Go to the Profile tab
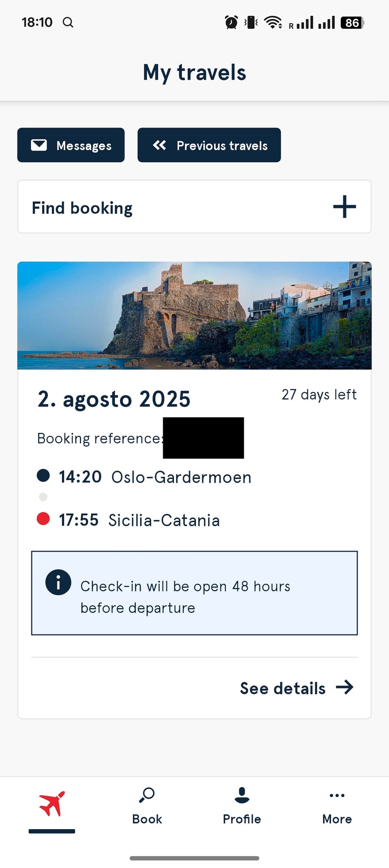The image size is (389, 868). click(242, 806)
